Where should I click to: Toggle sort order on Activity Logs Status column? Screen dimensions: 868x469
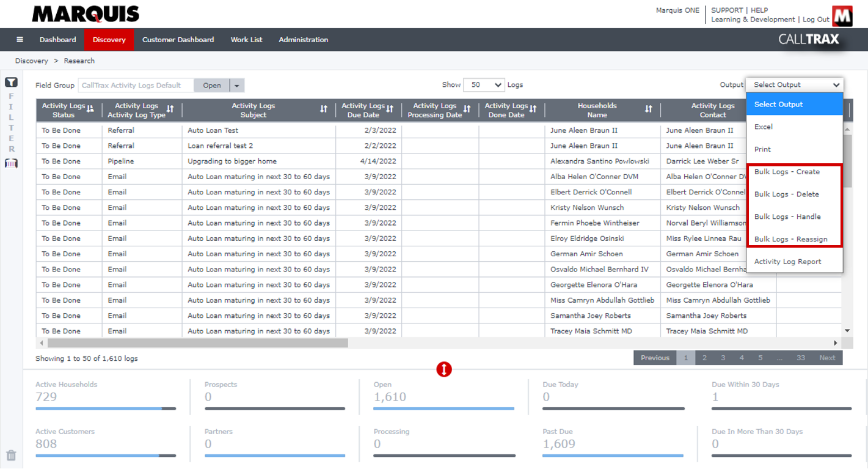(x=90, y=109)
